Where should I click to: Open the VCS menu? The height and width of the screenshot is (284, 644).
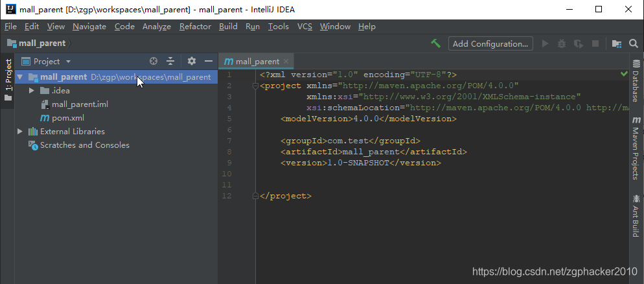[x=305, y=27]
